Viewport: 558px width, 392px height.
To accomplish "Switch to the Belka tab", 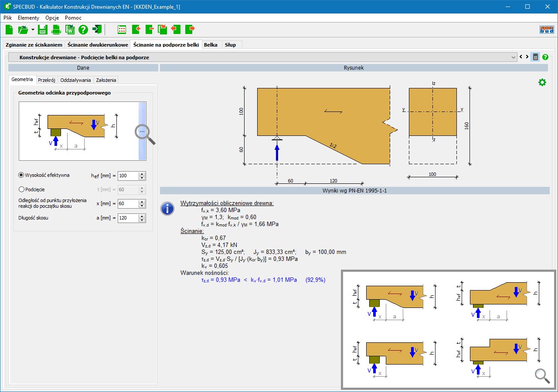I will pyautogui.click(x=211, y=45).
